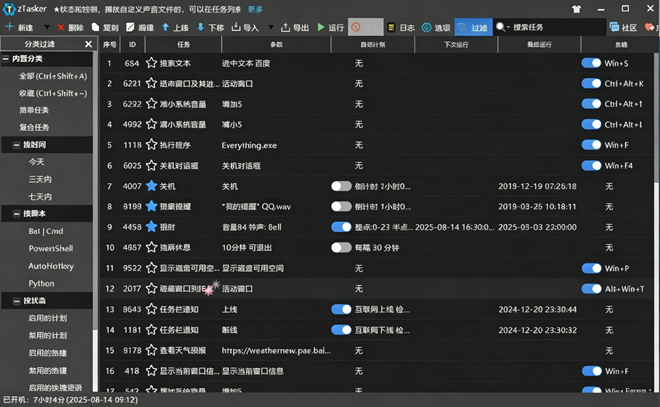Select the 2019-12-19 07:26:18 last-run cell
Viewport: 660px width, 407px height.
pos(538,186)
